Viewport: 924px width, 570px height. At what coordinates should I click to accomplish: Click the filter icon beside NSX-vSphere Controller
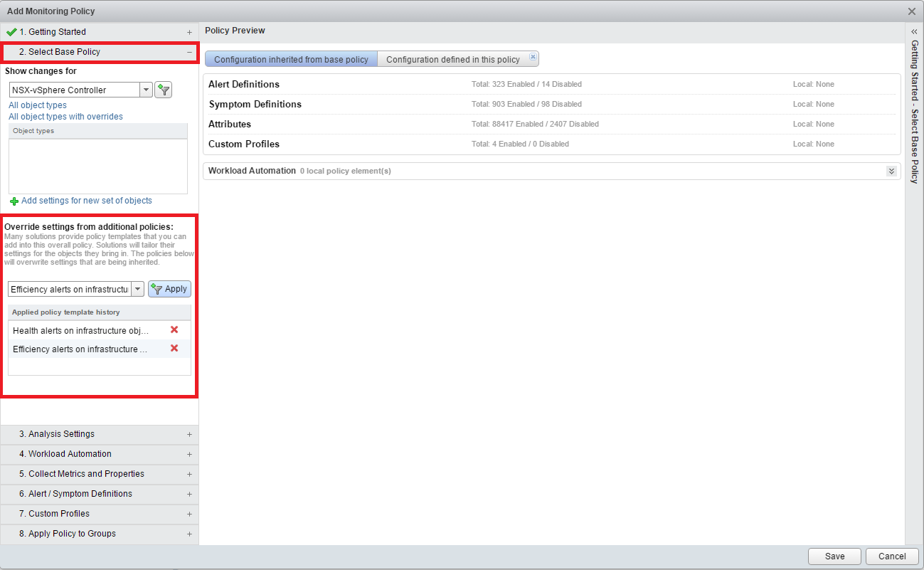pos(164,90)
